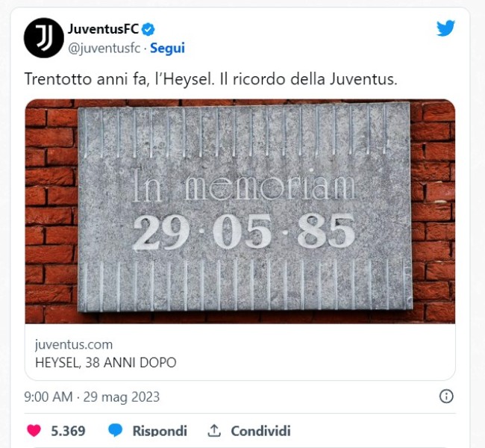This screenshot has width=485, height=448.
Task: Click the Juventus logo profile avatar
Action: pos(43,38)
